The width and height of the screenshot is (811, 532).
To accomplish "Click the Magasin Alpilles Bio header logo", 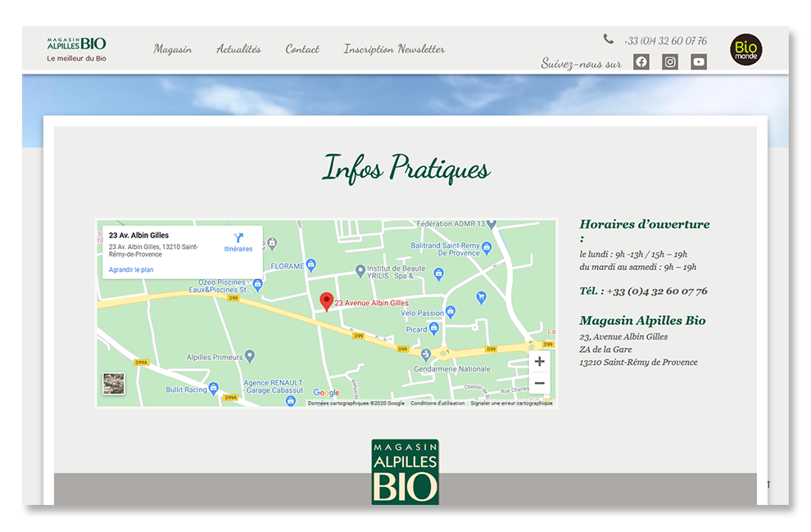I will coord(76,48).
